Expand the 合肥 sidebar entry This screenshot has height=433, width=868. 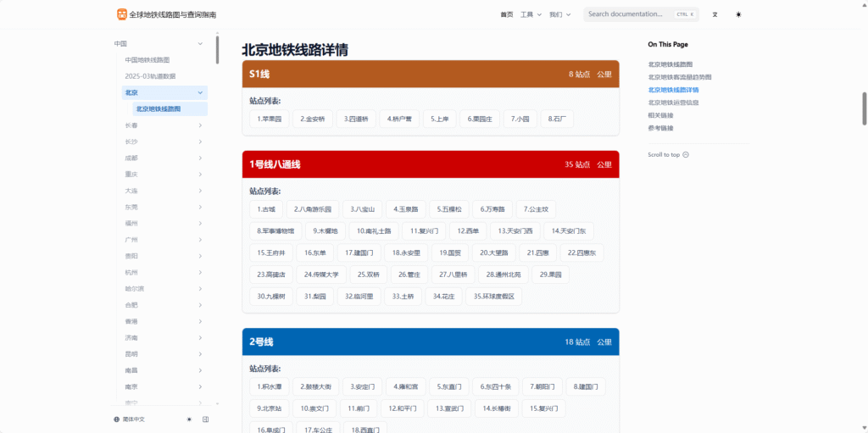coord(200,305)
